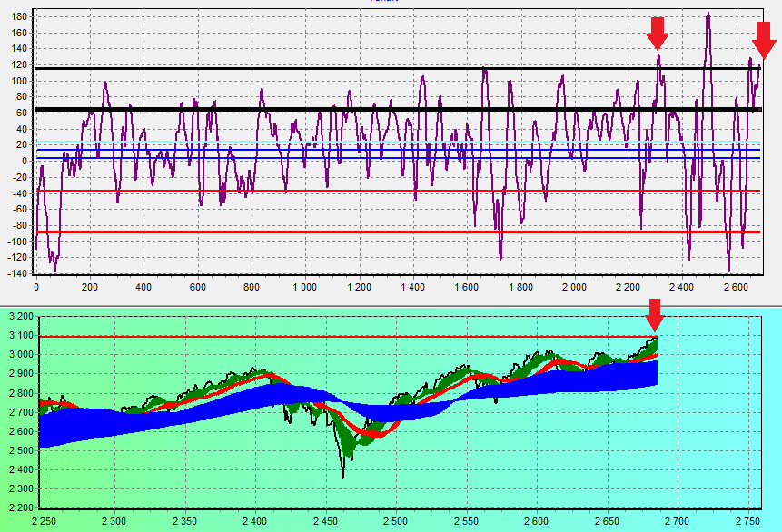Select the -60 label on the upper chart's vertical axis
This screenshot has height=532, width=782.
point(19,210)
